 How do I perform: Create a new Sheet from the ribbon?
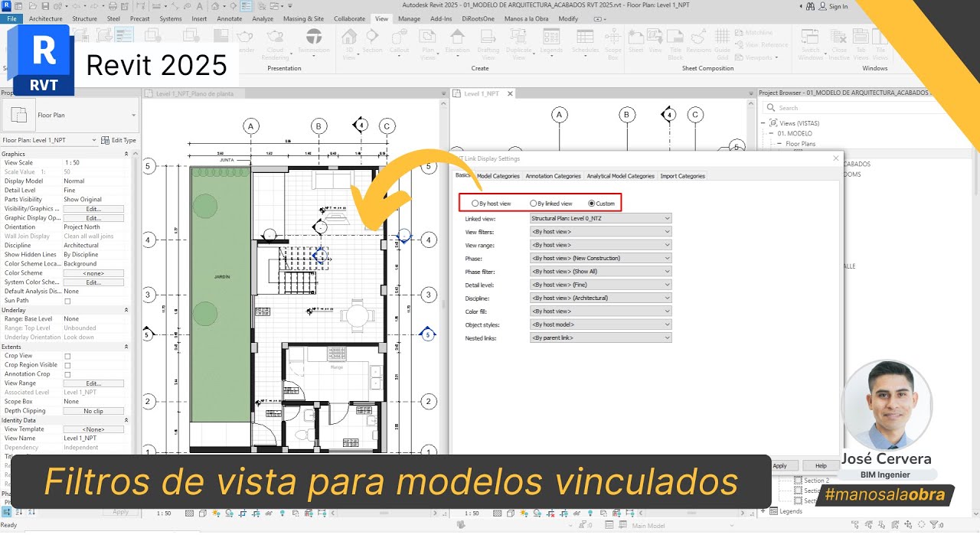[636, 42]
